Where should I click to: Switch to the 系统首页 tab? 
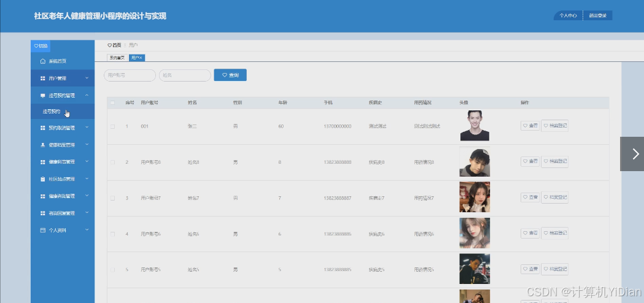[117, 58]
